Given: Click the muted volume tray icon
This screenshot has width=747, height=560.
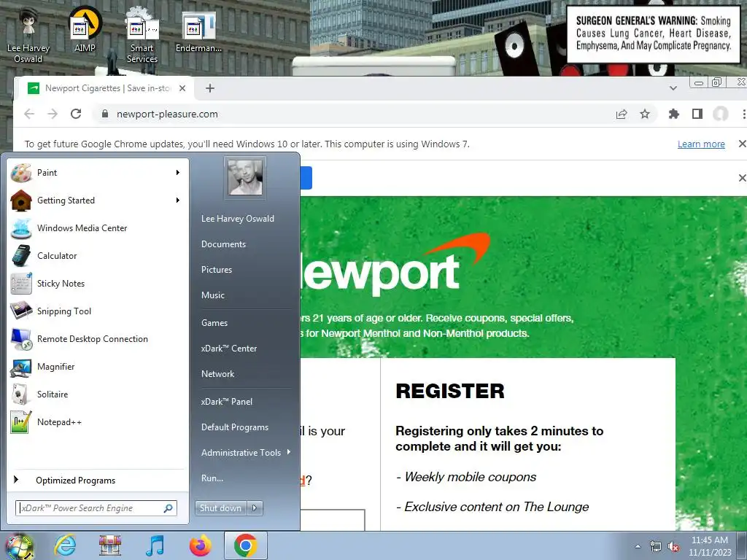Looking at the screenshot, I should point(673,546).
